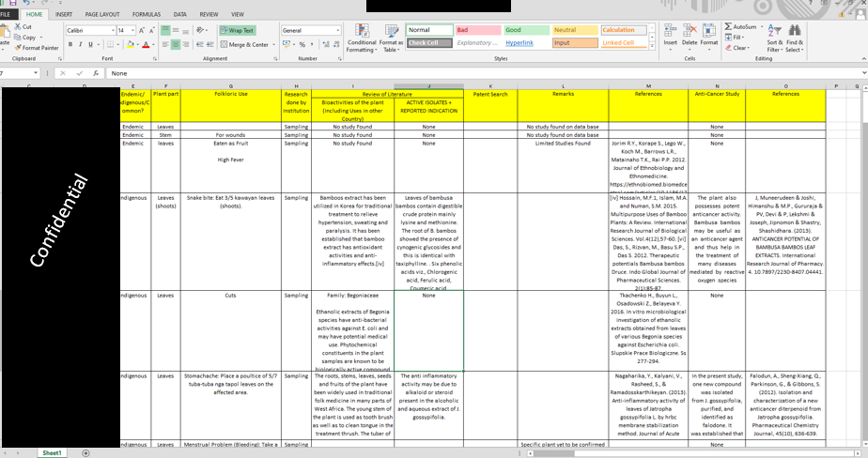Viewport: 868px width, 458px height.
Task: Switch to the VIEW ribbon tab
Action: 238,14
